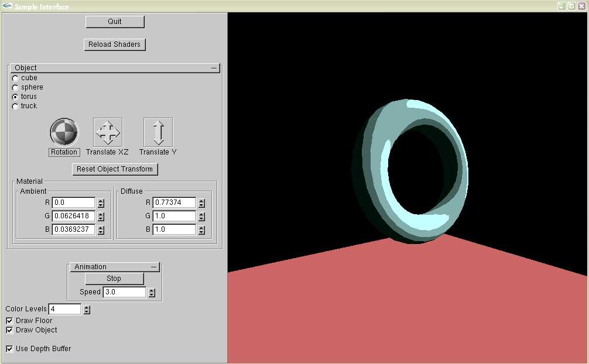Screen dimensions: 589x364
Task: Select the cube radio button
Action: pos(15,78)
